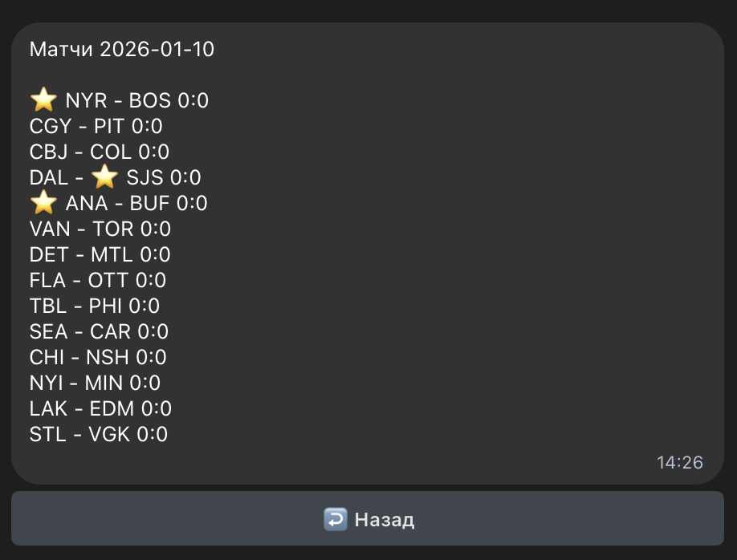737x560 pixels.
Task: Click the star icon next to NYR
Action: tap(43, 100)
